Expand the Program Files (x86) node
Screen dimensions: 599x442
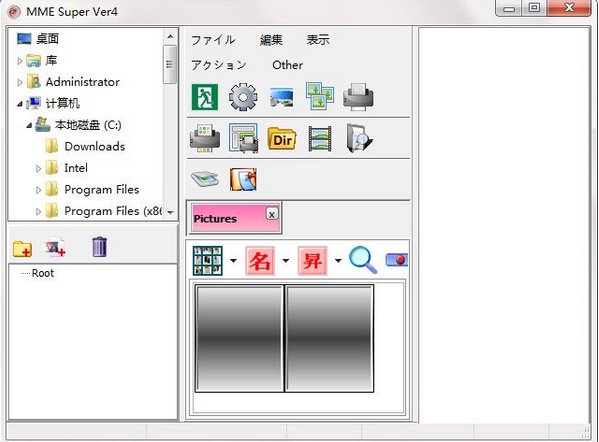pyautogui.click(x=38, y=211)
